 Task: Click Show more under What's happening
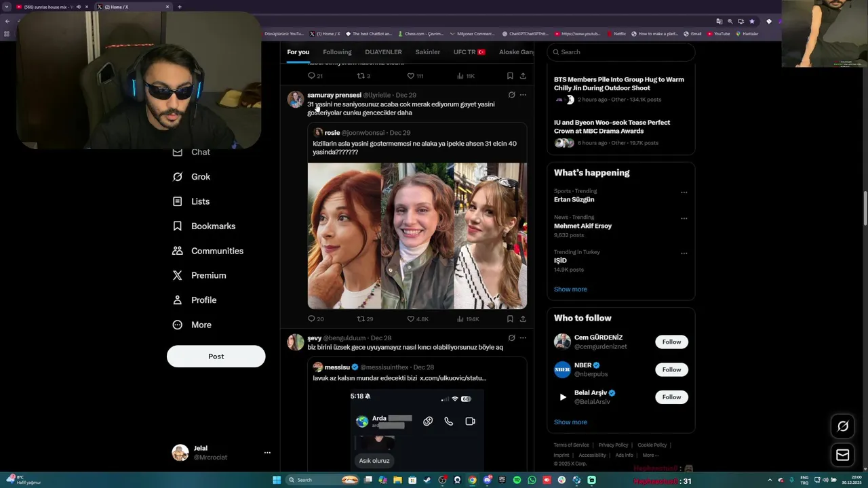570,289
